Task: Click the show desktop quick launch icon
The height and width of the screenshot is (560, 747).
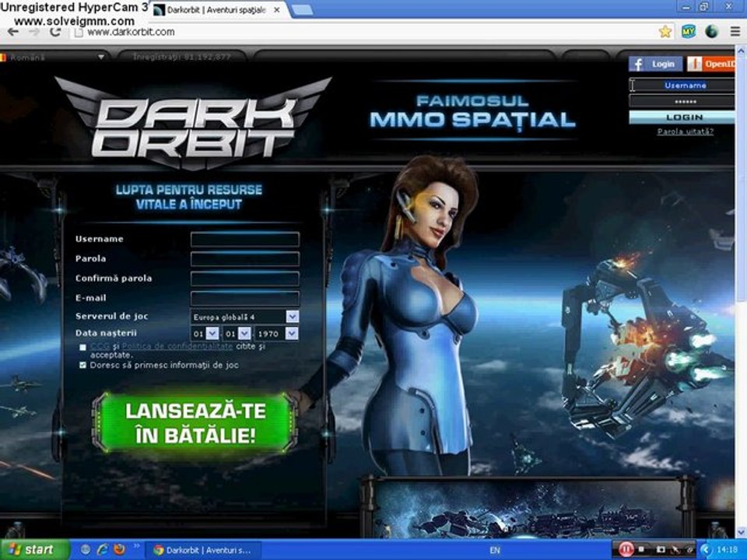Action: point(86,550)
